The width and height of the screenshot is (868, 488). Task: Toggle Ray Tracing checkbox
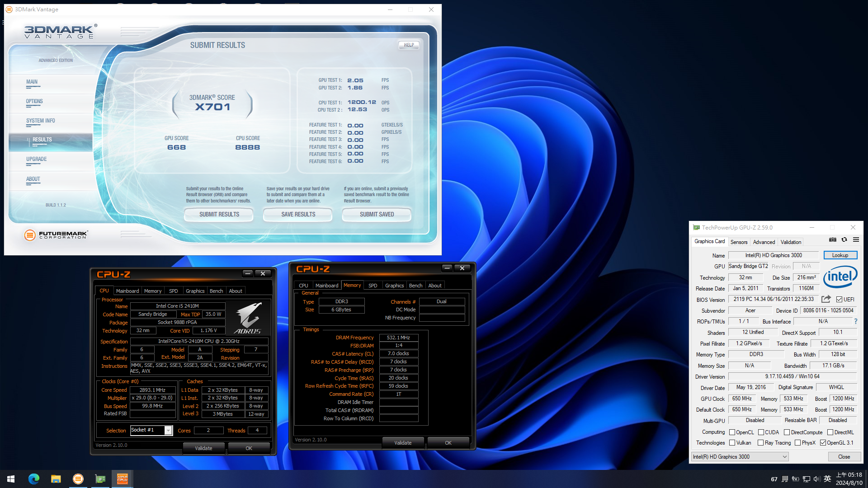point(760,443)
